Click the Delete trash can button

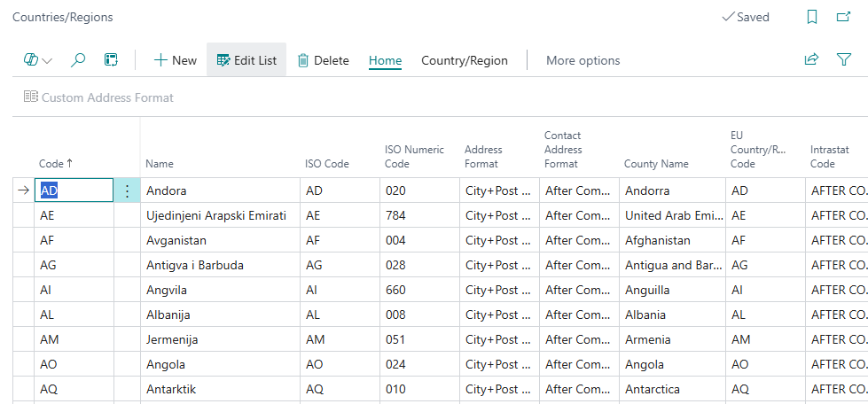point(323,60)
